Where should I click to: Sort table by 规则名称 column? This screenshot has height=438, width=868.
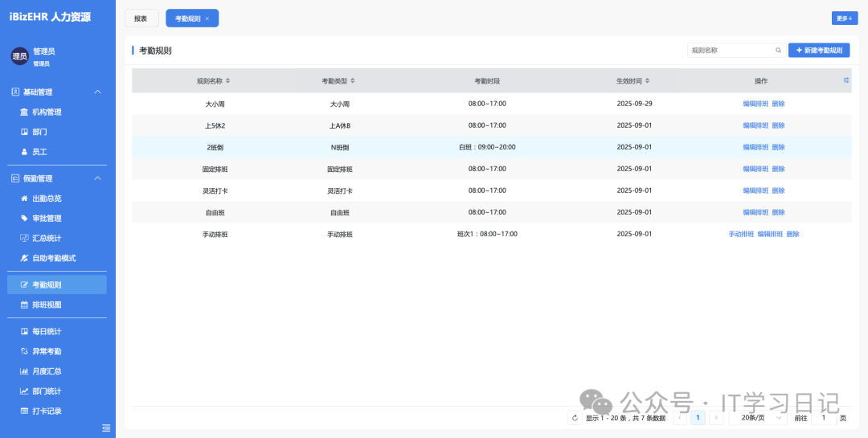(227, 81)
